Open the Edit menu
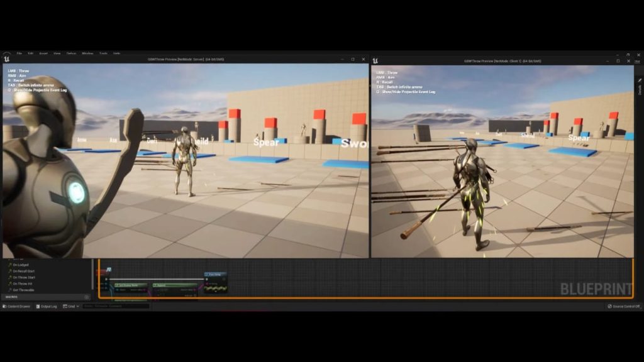 click(x=30, y=53)
